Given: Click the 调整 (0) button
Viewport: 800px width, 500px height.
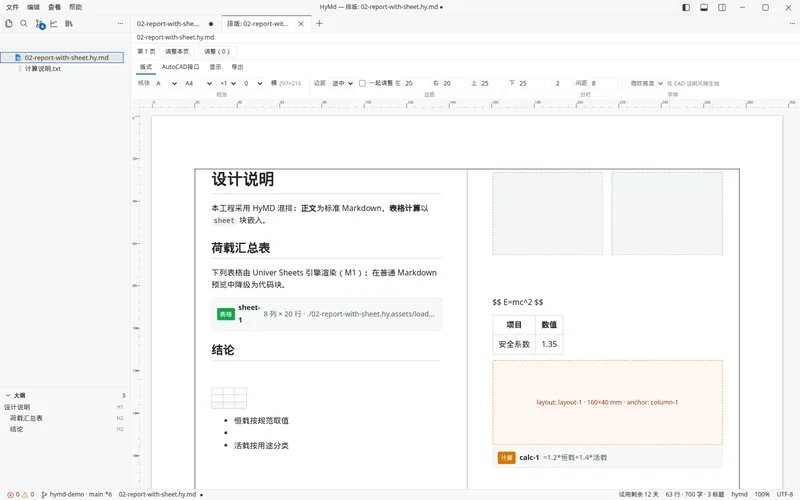Looking at the screenshot, I should [x=217, y=52].
